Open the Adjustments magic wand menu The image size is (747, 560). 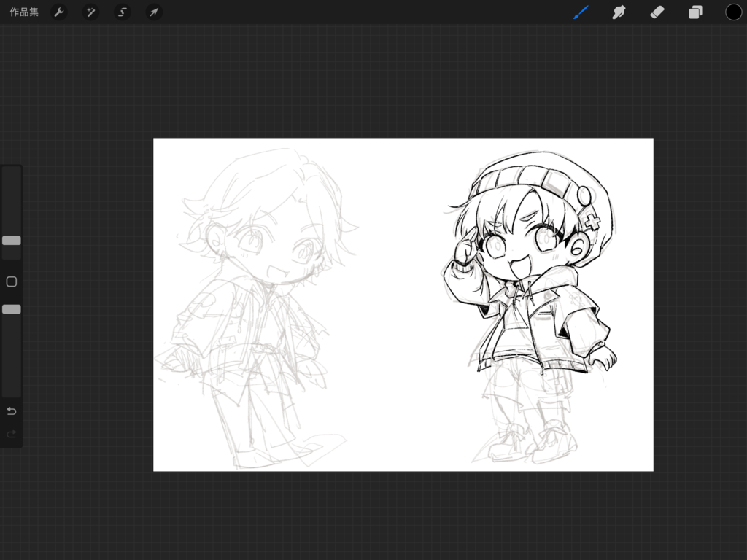click(x=90, y=12)
